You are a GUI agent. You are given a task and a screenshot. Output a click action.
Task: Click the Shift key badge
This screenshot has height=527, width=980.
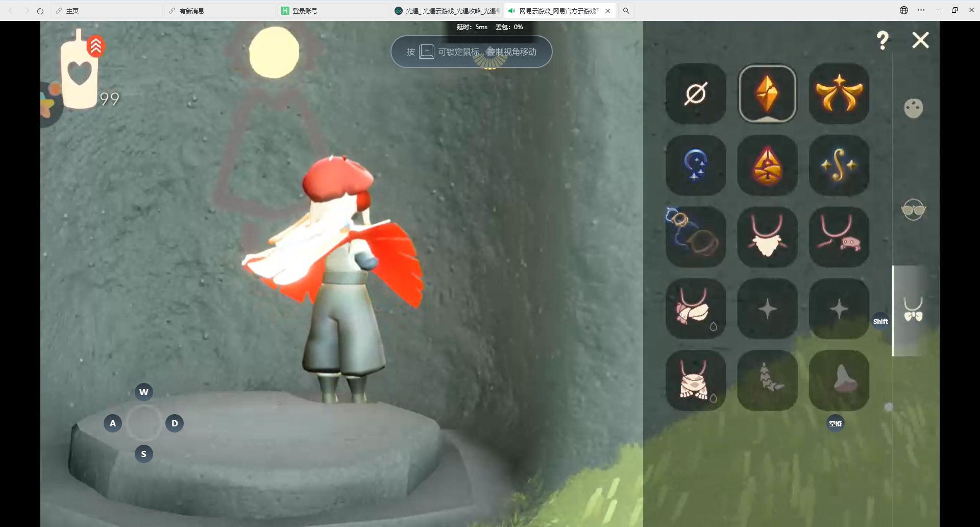tap(880, 321)
